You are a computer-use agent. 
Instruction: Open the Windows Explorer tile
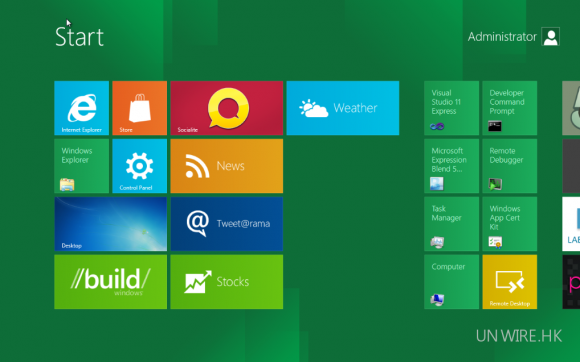[81, 166]
